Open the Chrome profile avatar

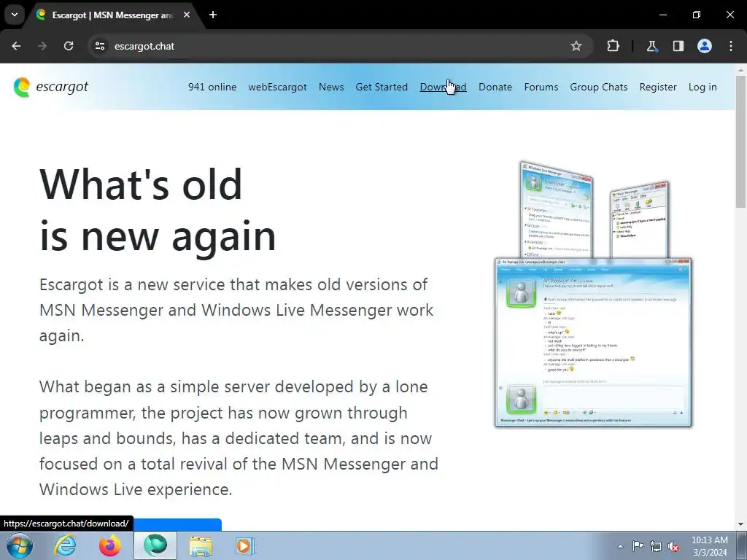[x=705, y=46]
